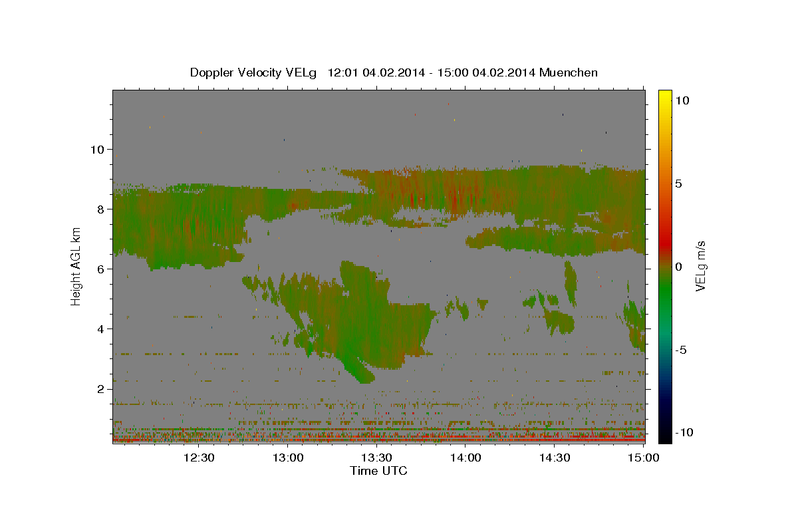
Task: Select the 'Muenchen' location text in title
Action: pos(569,72)
